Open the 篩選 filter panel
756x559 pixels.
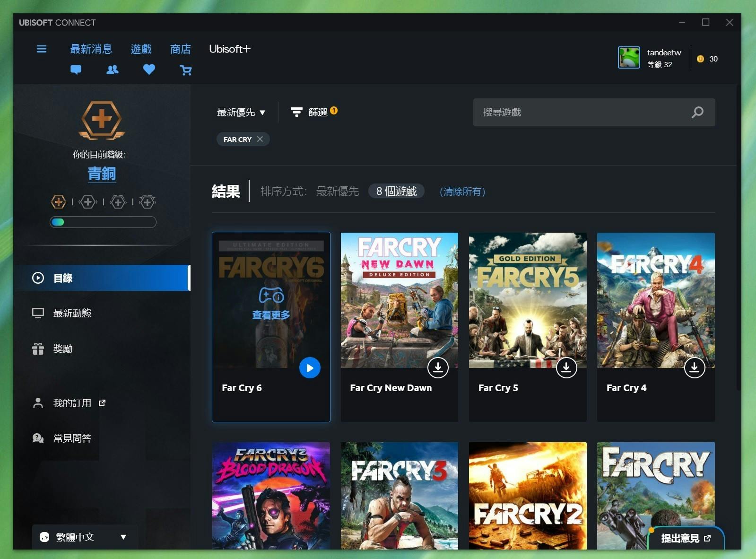tap(314, 112)
